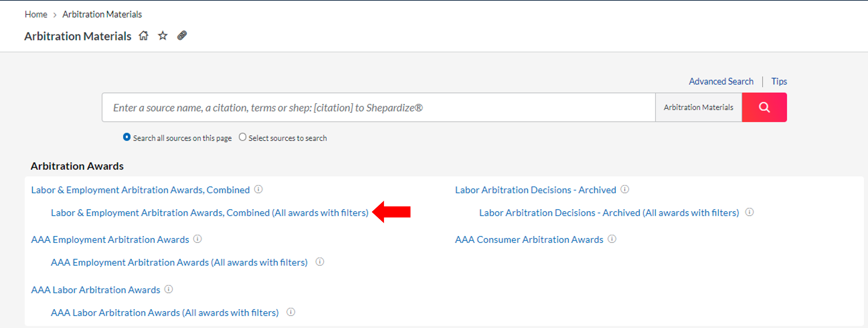Open AAA Employment Arbitration Awards (All awards with filters)
868x328 pixels.
tap(179, 262)
